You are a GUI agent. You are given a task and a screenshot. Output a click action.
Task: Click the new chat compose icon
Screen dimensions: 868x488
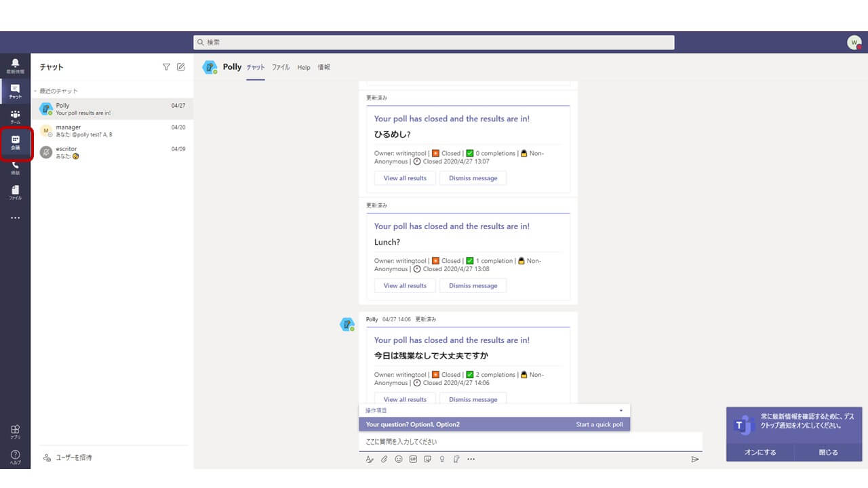pos(180,67)
